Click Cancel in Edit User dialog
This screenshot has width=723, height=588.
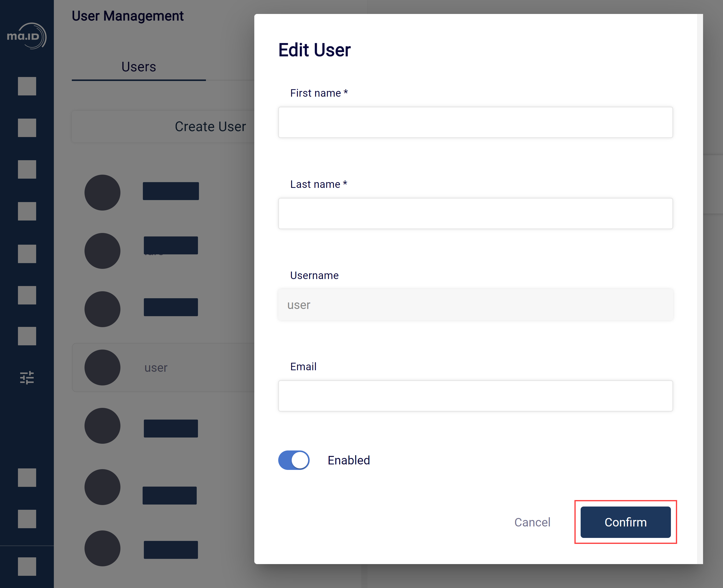[x=532, y=522]
